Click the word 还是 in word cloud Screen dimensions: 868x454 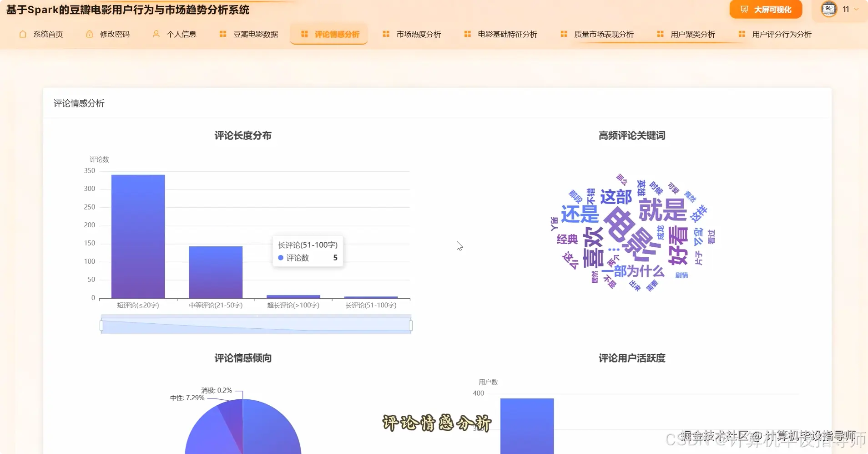(x=580, y=214)
